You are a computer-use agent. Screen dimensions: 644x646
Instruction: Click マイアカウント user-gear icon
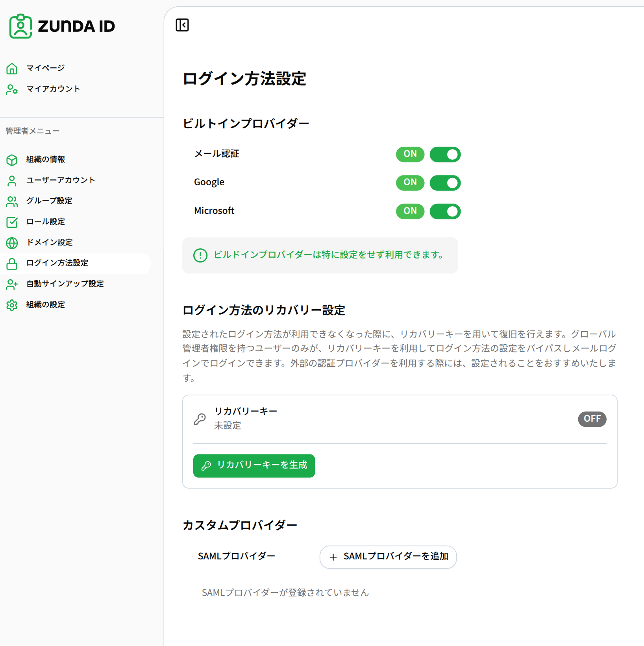coord(12,89)
